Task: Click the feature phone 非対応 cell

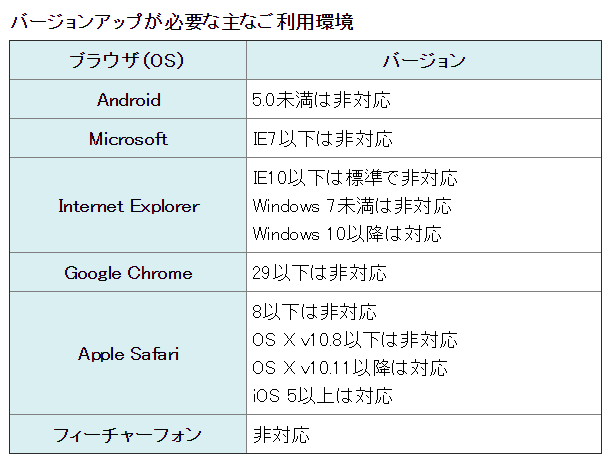Action: pyautogui.click(x=281, y=435)
